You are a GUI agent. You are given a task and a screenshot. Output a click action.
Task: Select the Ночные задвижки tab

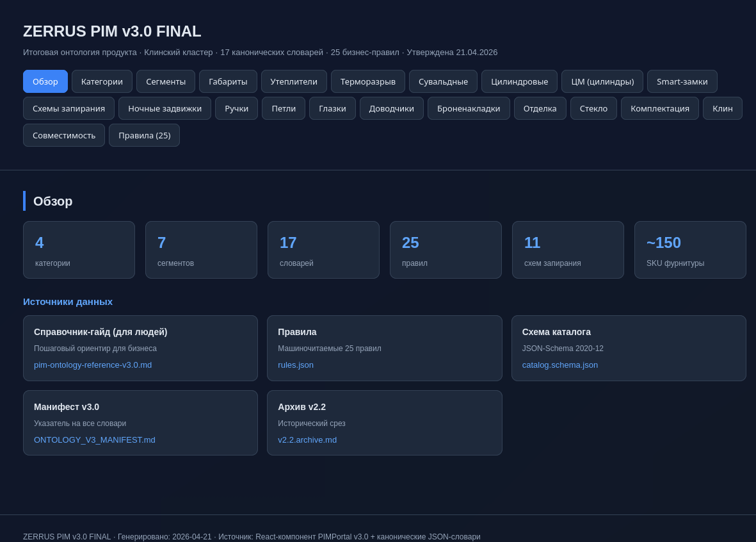[165, 108]
